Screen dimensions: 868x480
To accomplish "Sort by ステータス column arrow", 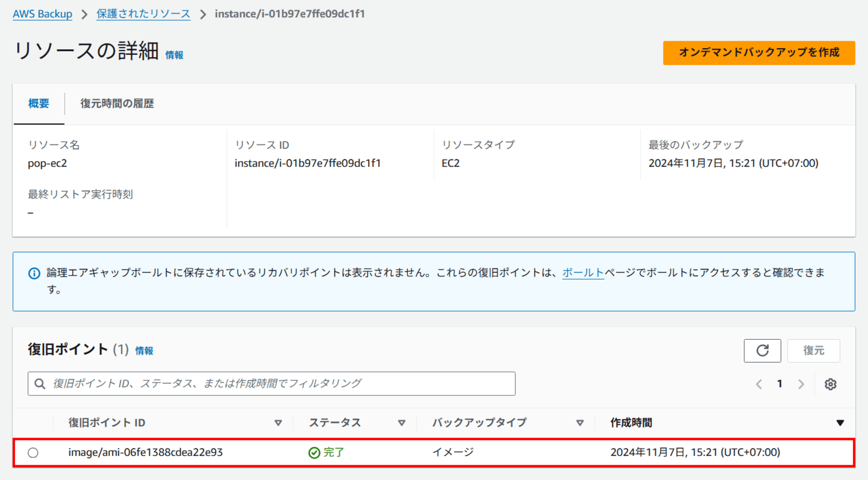I will (x=402, y=423).
